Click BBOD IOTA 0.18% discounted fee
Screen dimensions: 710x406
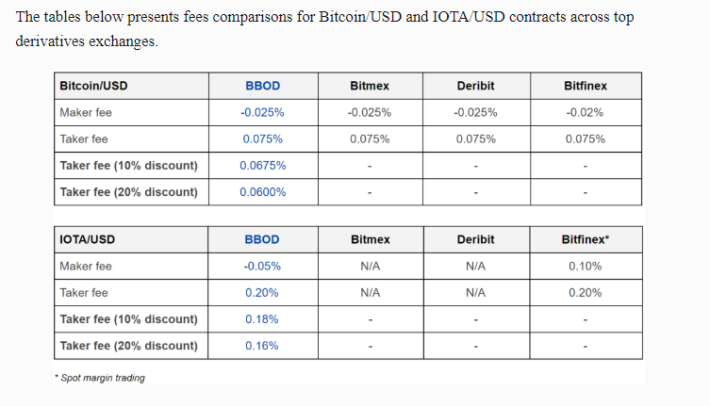coord(262,319)
